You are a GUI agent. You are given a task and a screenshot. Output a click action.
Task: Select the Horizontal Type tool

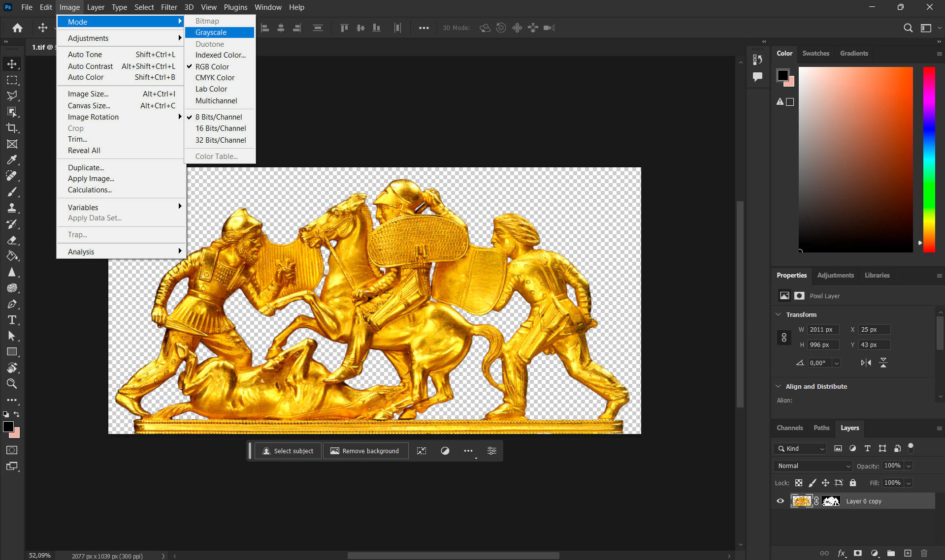click(12, 320)
